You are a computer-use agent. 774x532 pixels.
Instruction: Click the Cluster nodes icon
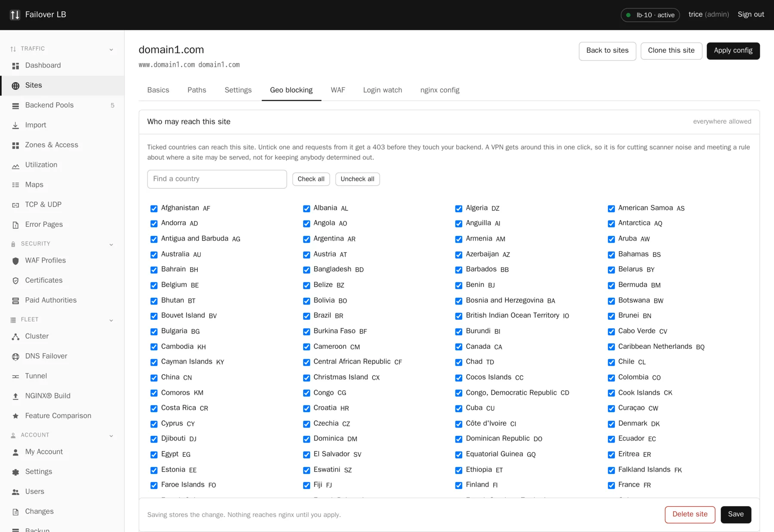[x=15, y=336]
